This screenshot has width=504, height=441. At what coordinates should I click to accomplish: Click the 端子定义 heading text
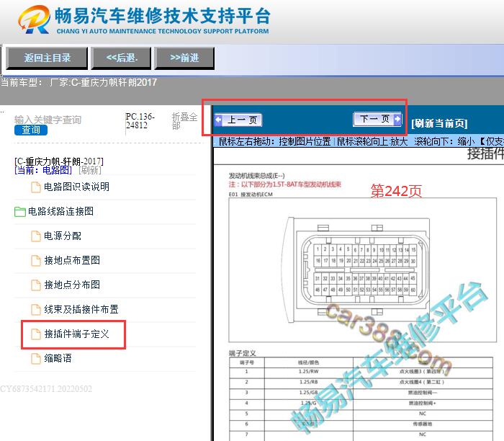(243, 353)
